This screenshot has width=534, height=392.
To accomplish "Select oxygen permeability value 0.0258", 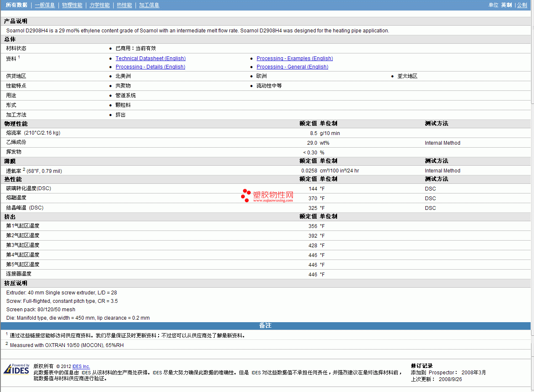I will click(309, 171).
